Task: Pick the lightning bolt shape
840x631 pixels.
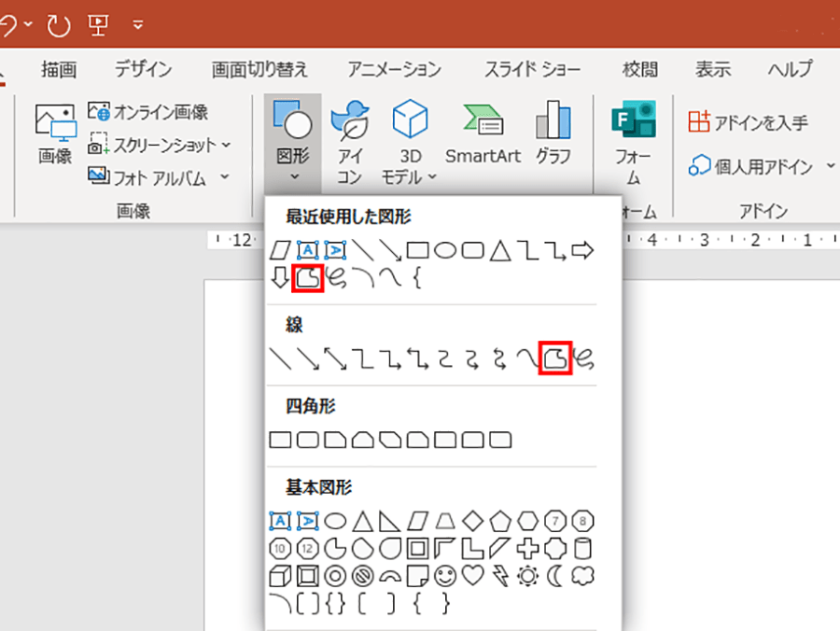Action: click(500, 576)
